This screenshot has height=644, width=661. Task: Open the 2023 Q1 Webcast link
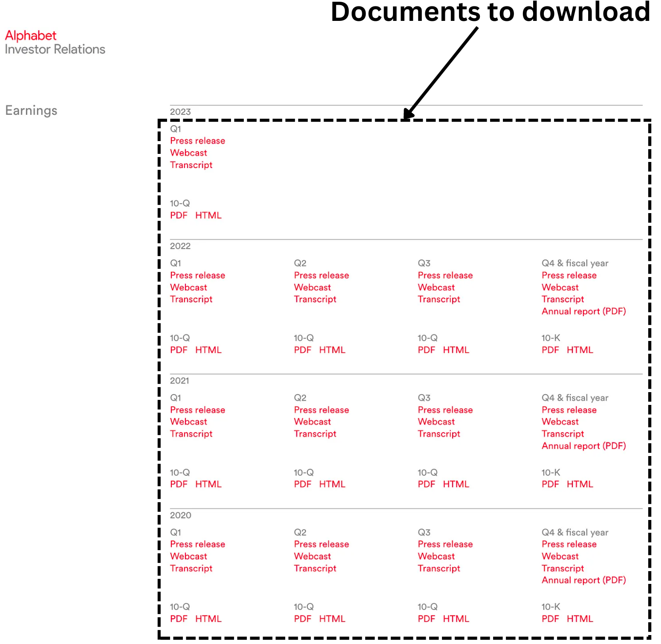pos(188,153)
